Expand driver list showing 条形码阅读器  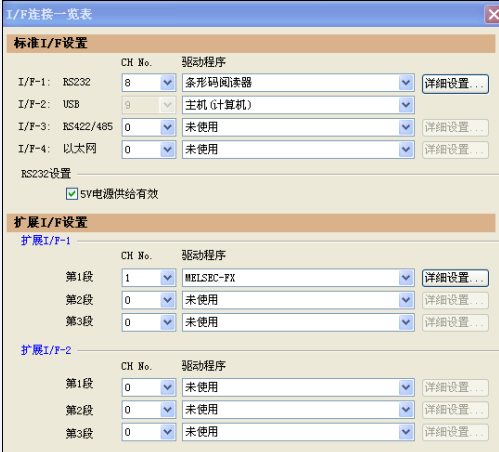pos(406,83)
